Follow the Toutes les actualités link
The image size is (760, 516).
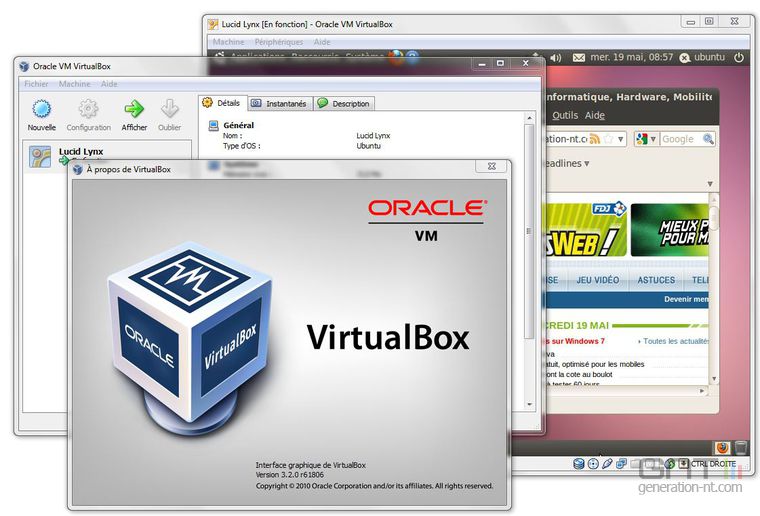pyautogui.click(x=675, y=341)
